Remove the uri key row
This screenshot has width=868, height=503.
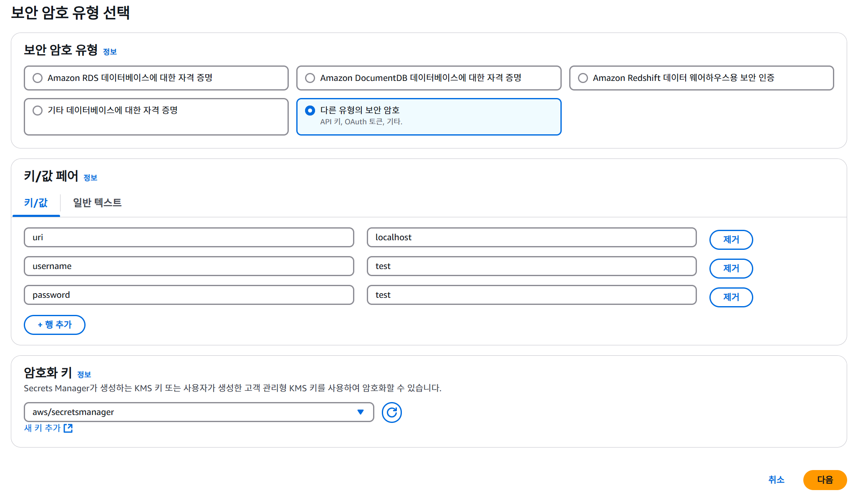click(x=731, y=240)
